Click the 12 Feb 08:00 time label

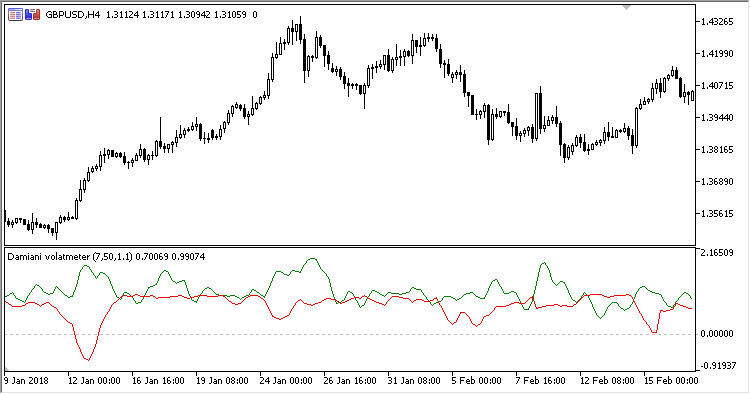coord(607,381)
